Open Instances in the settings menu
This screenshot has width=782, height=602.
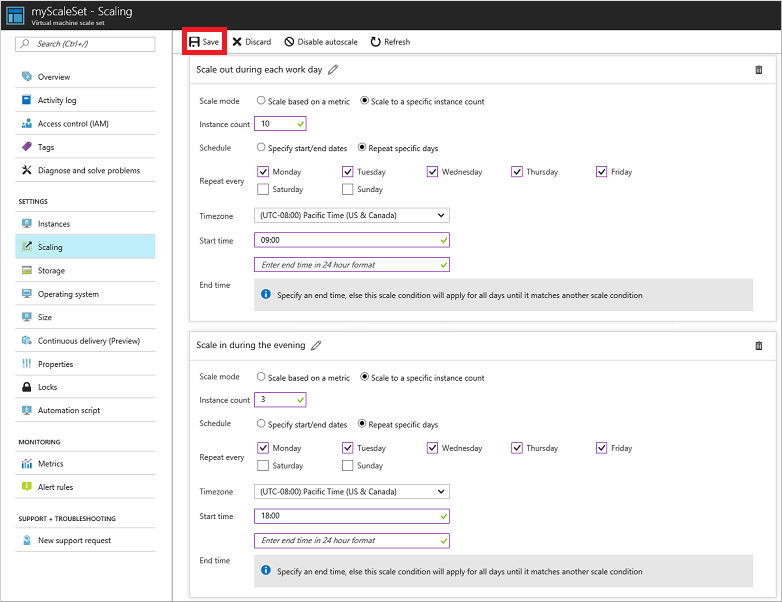[x=54, y=224]
